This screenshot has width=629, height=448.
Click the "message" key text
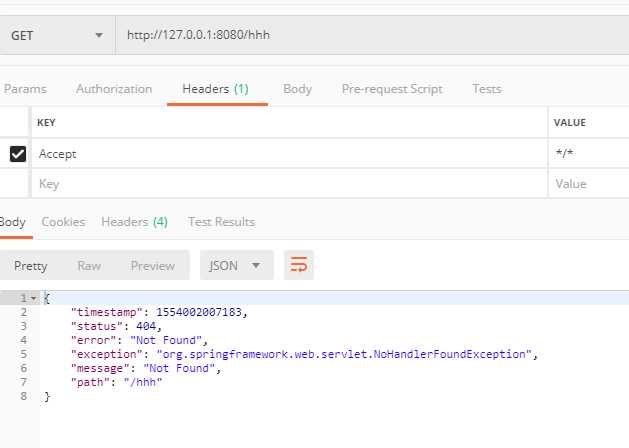click(99, 368)
